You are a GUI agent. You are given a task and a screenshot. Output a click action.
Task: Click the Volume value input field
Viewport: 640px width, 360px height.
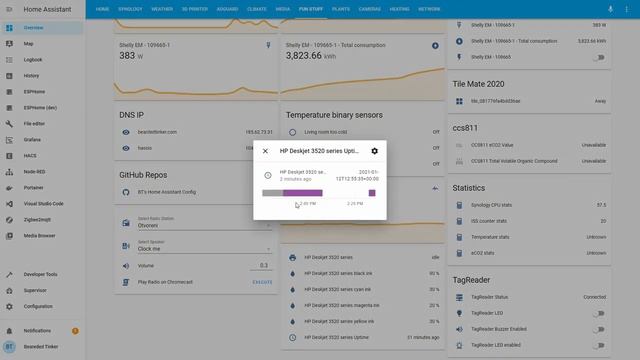(261, 266)
